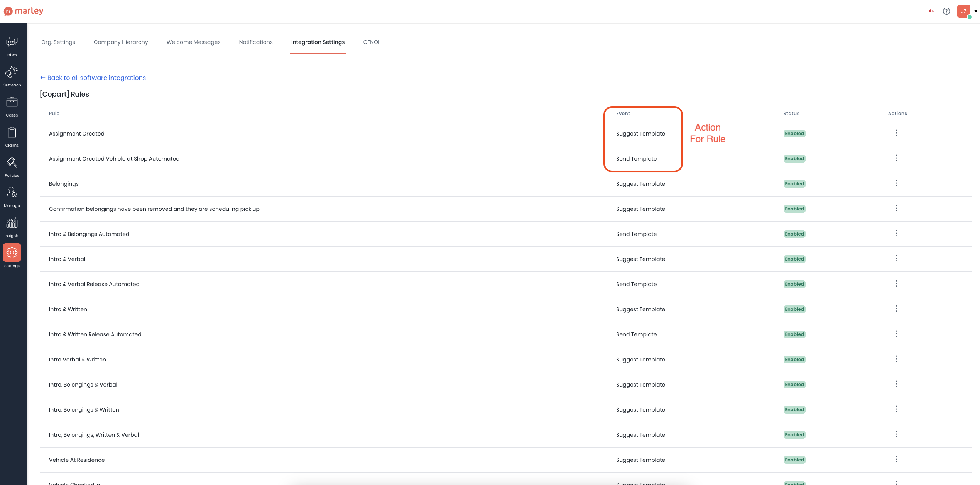Click the muted sound icon in header
980x485 pixels.
931,11
